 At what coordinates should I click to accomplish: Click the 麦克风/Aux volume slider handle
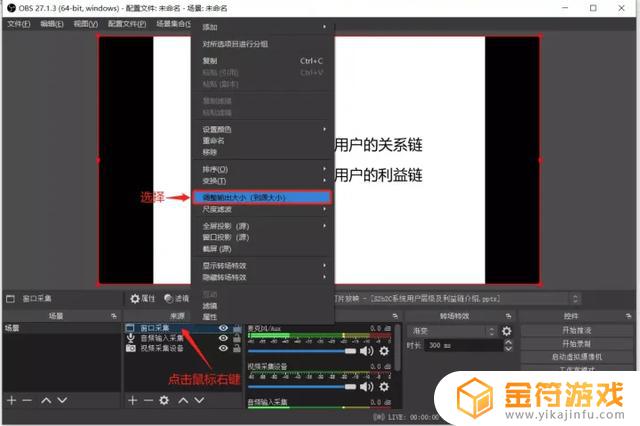(x=350, y=351)
